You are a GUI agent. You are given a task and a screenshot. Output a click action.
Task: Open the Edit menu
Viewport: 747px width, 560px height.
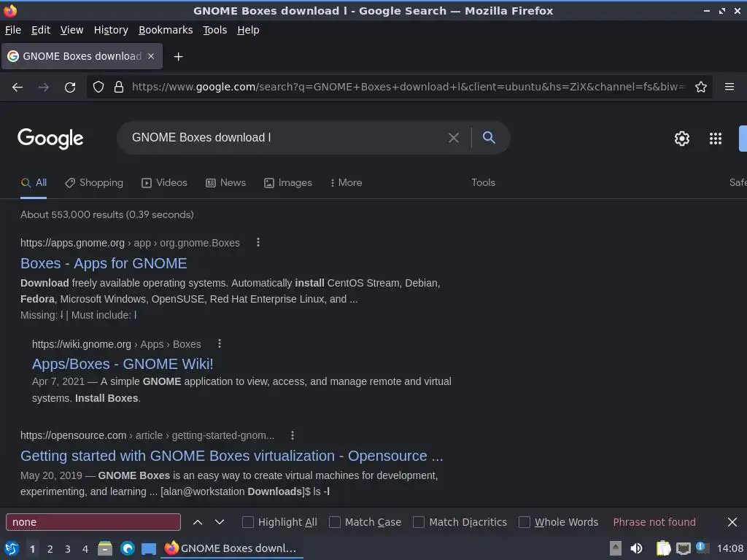(41, 30)
